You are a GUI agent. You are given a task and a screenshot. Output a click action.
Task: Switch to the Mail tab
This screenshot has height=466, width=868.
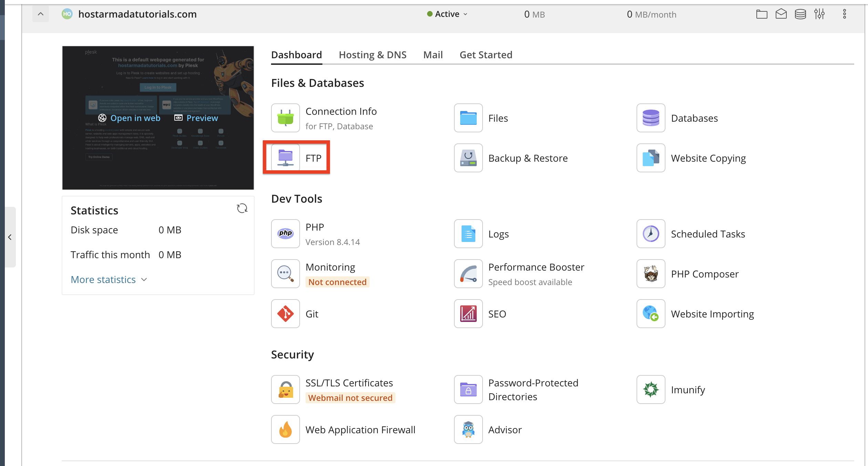[433, 55]
